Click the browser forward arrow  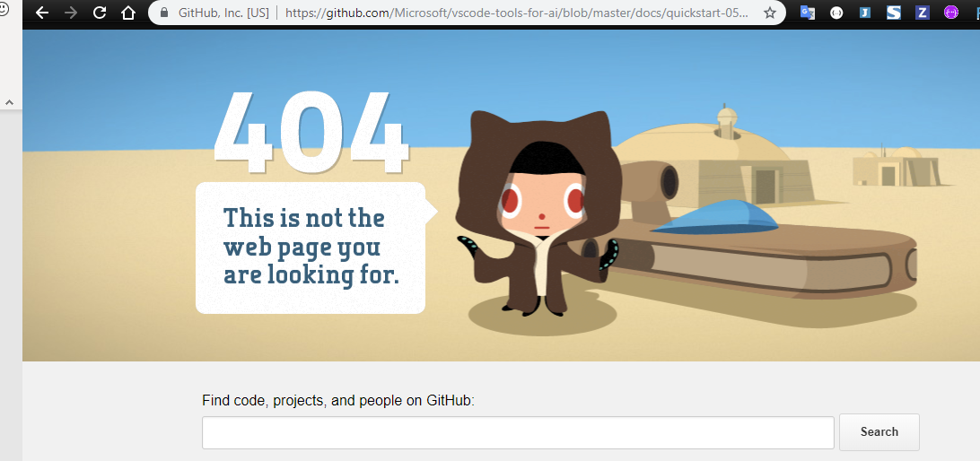click(71, 13)
